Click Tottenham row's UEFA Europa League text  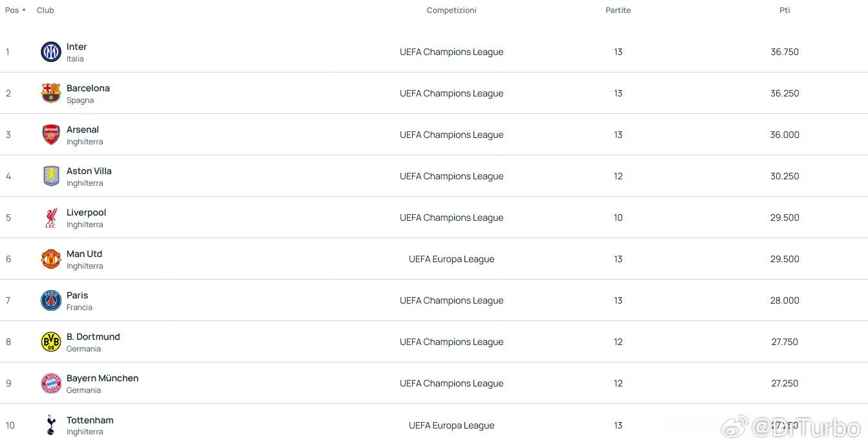pyautogui.click(x=451, y=425)
